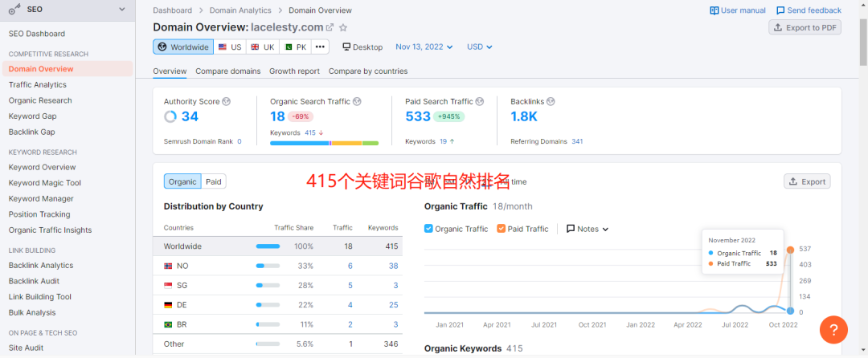The height and width of the screenshot is (358, 868).
Task: Click the User manual book icon
Action: pyautogui.click(x=714, y=10)
